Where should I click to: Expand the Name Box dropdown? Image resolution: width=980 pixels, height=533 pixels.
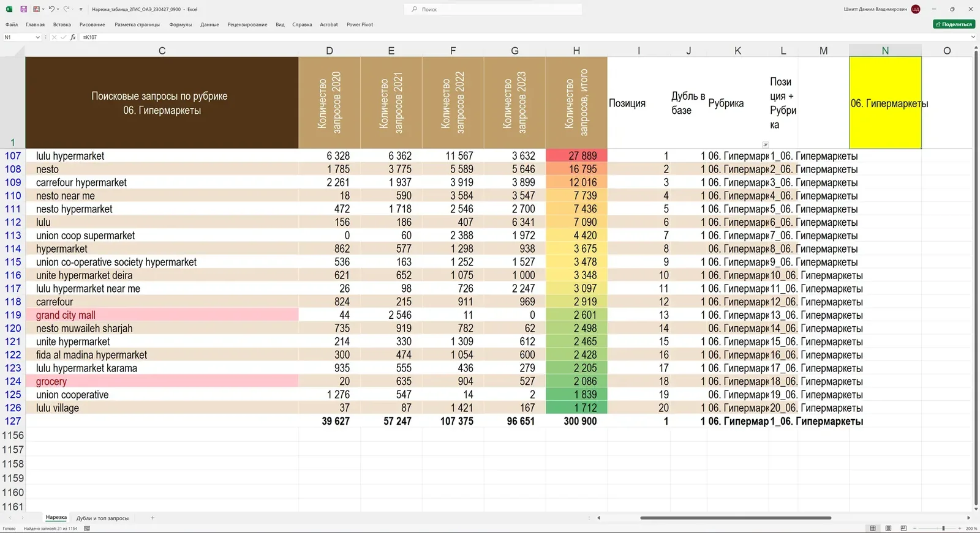(37, 37)
